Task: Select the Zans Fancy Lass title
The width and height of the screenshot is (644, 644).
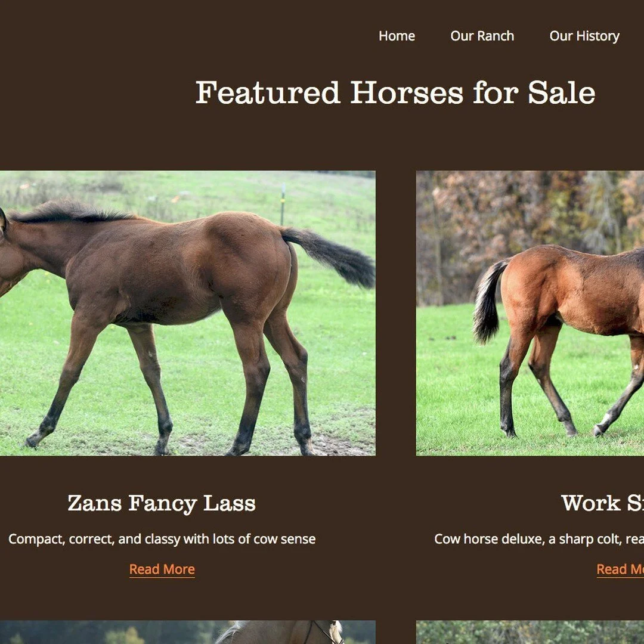Action: [162, 503]
